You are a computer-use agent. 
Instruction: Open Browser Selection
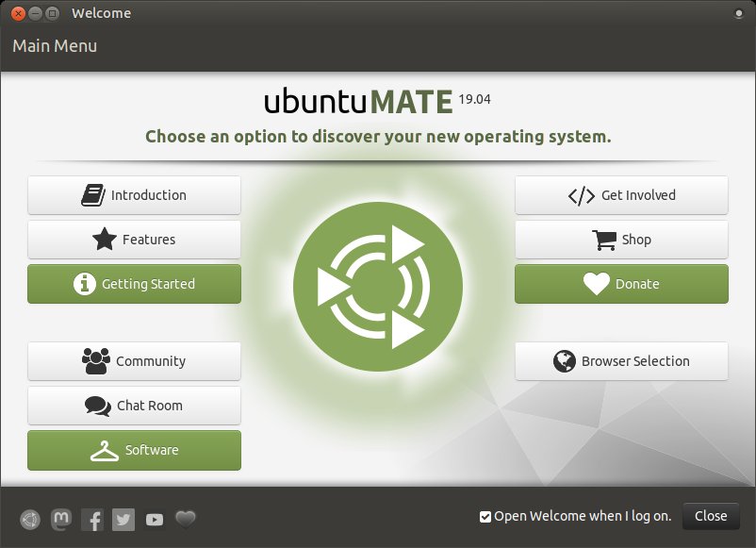pos(621,360)
